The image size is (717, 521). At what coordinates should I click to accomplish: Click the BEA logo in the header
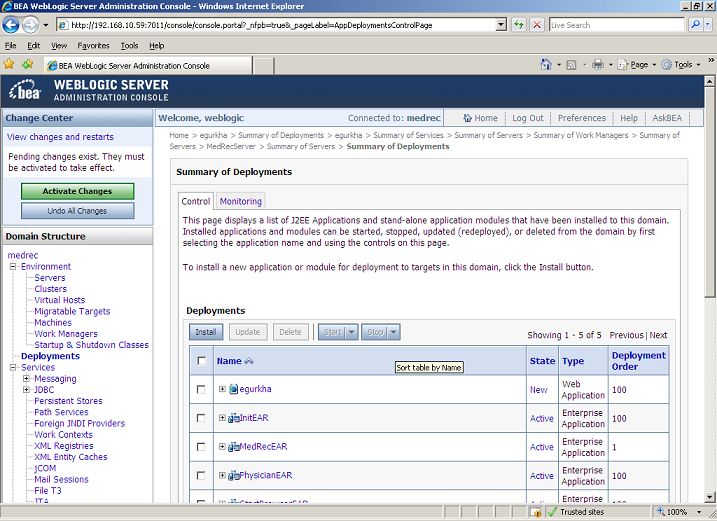pyautogui.click(x=25, y=90)
